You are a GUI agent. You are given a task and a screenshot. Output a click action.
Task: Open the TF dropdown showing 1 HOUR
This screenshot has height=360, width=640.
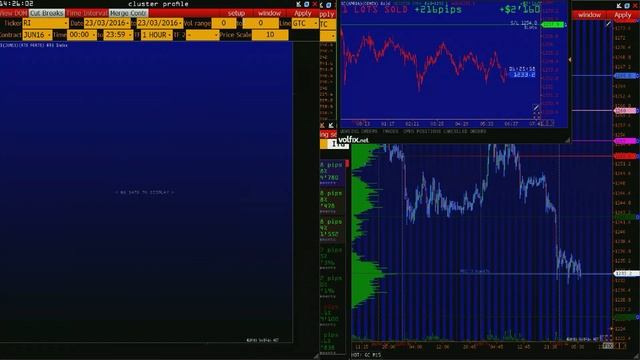click(157, 35)
